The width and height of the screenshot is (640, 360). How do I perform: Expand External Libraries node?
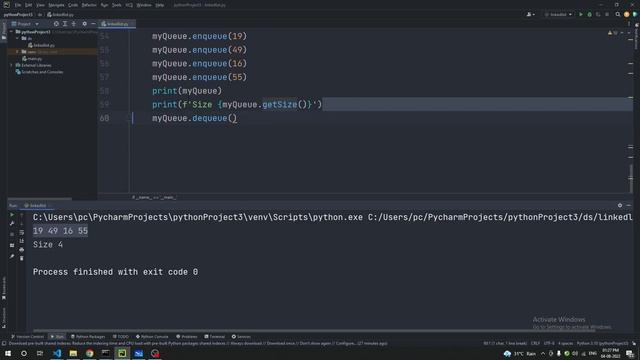coord(11,65)
